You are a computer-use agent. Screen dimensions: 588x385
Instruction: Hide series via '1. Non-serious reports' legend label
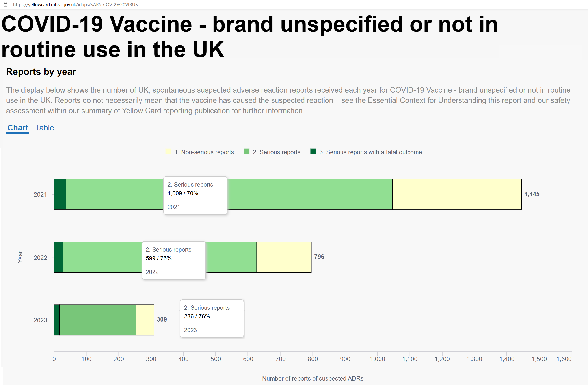click(x=204, y=152)
